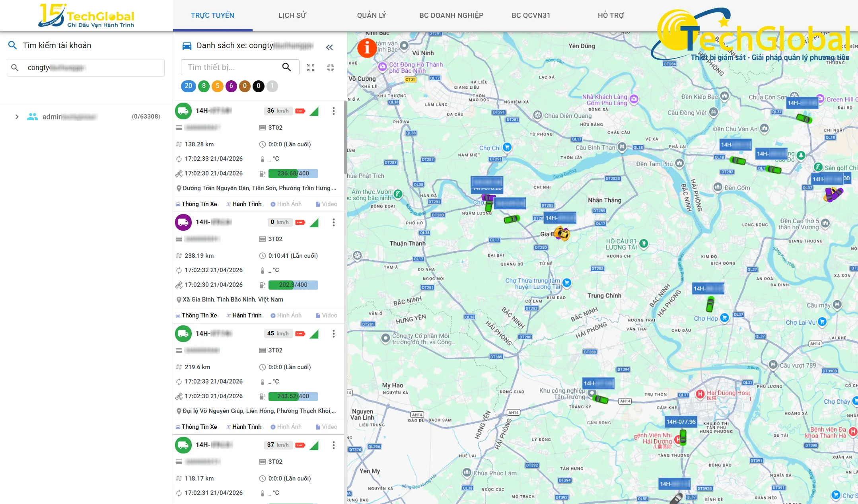Click the Đền Gốm marker icon
The height and width of the screenshot is (504, 858).
tap(718, 187)
